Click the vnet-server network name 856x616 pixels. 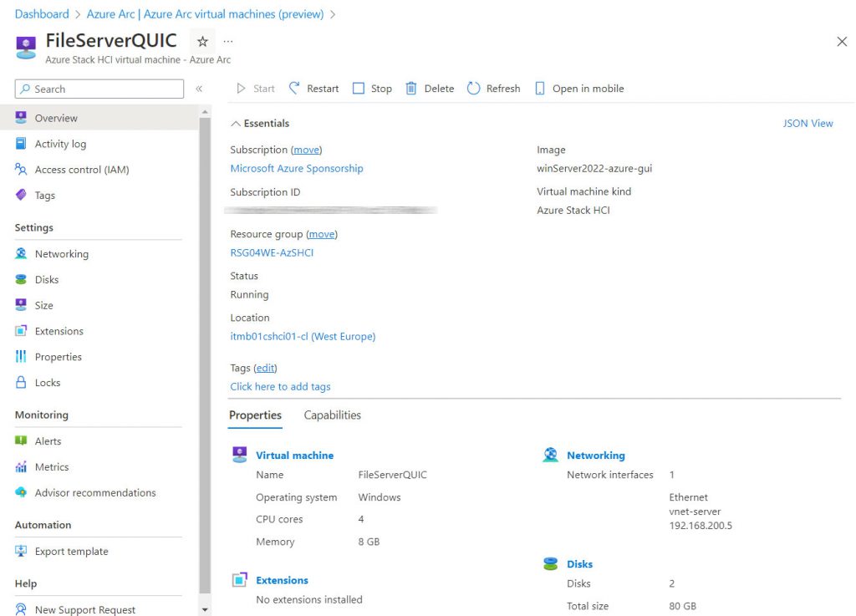click(x=695, y=512)
